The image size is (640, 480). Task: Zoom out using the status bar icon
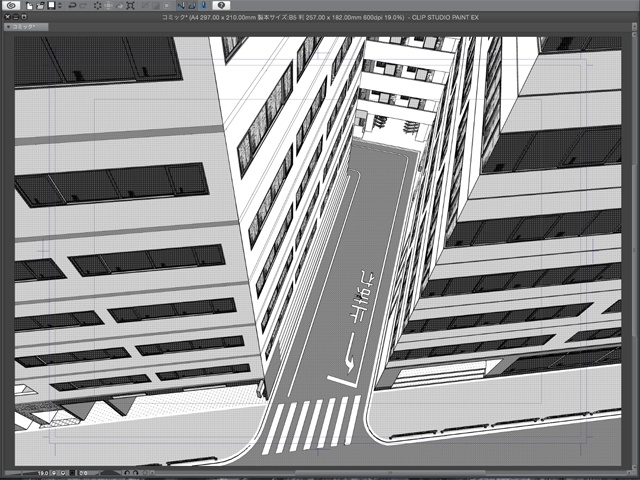click(x=54, y=473)
